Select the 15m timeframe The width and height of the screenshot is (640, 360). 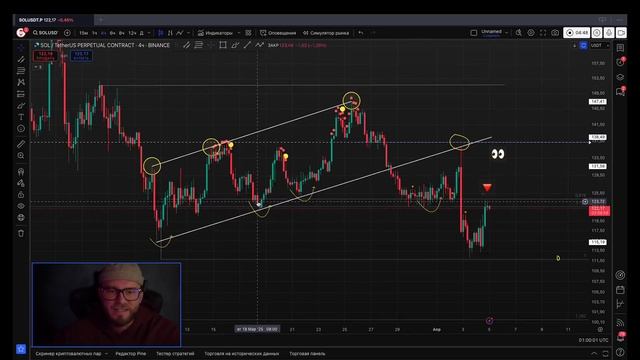(x=83, y=33)
